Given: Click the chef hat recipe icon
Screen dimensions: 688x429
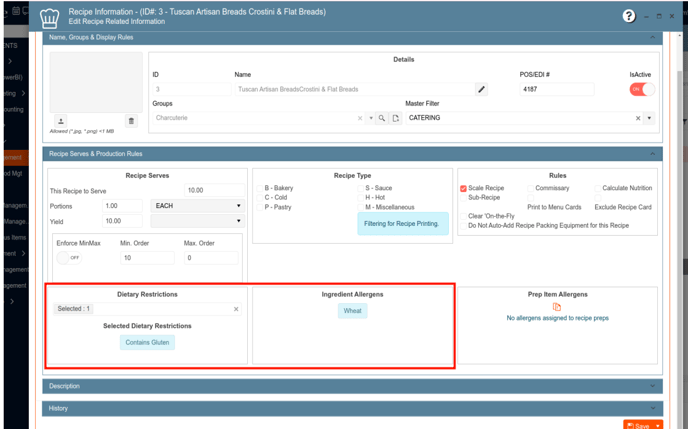Looking at the screenshot, I should [x=49, y=18].
